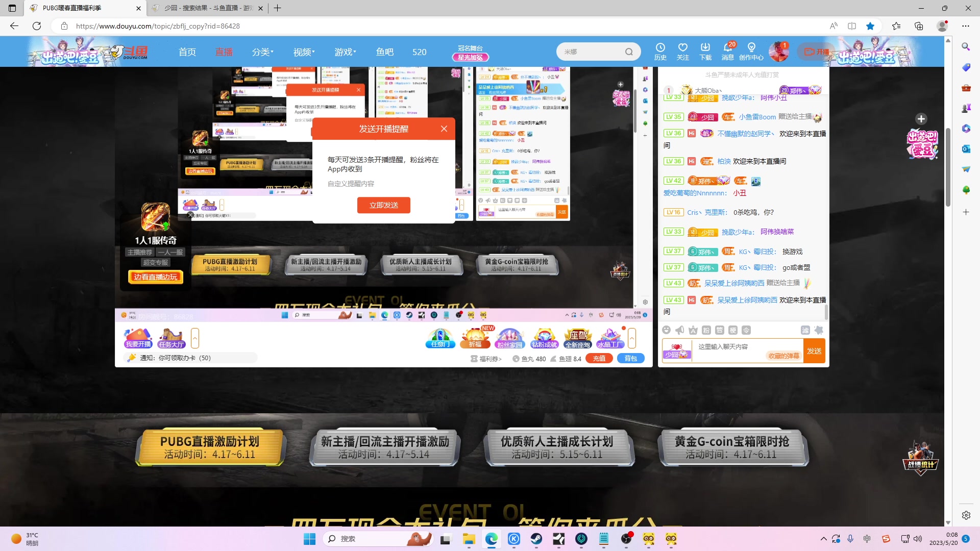Toggle the 粉 fan barrage mode
The width and height of the screenshot is (980, 551).
pyautogui.click(x=706, y=330)
